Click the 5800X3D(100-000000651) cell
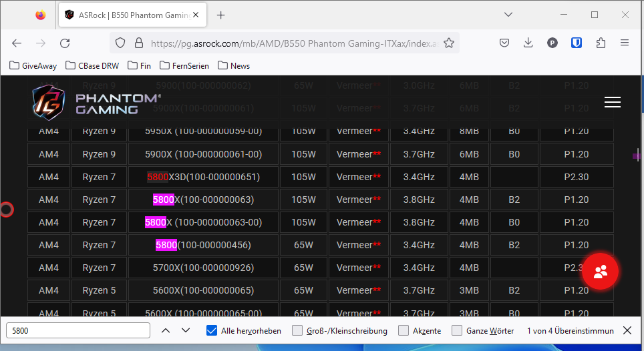This screenshot has width=644, height=351. tap(203, 177)
